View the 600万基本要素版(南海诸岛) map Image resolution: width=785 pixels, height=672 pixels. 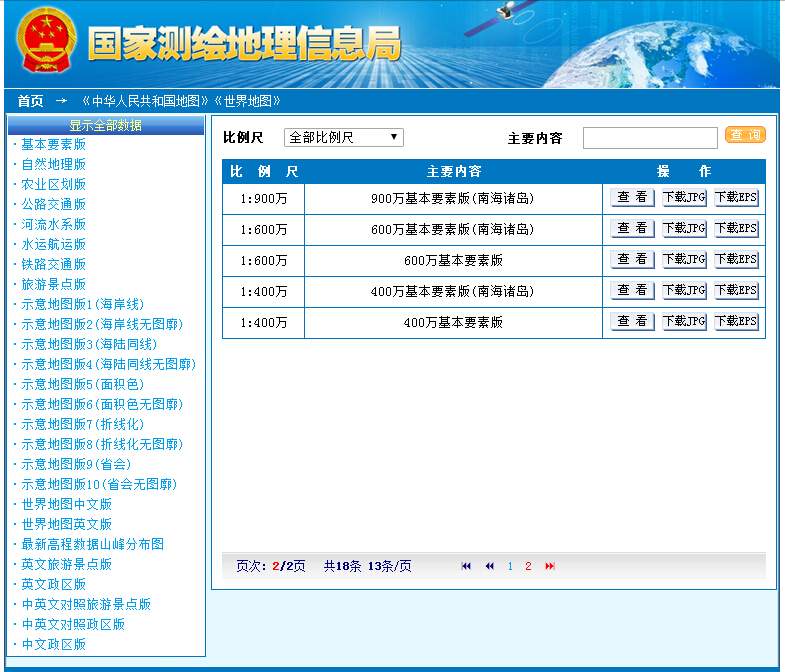(632, 228)
